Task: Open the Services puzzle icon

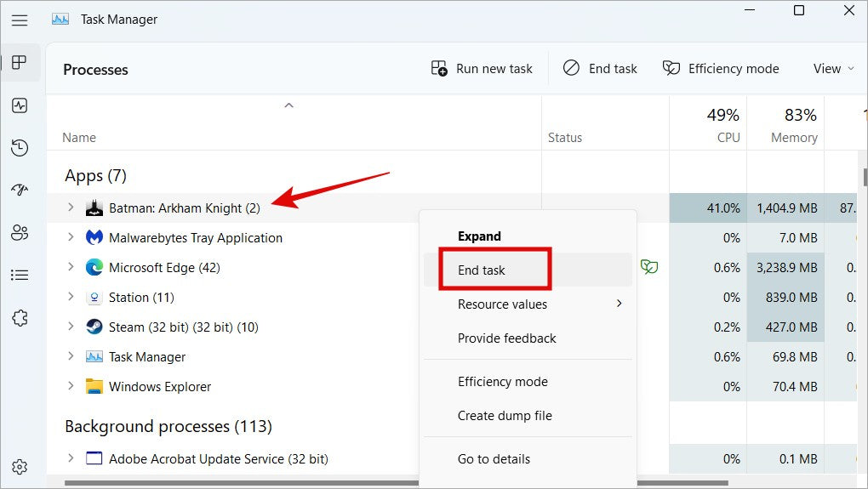Action: tap(20, 317)
